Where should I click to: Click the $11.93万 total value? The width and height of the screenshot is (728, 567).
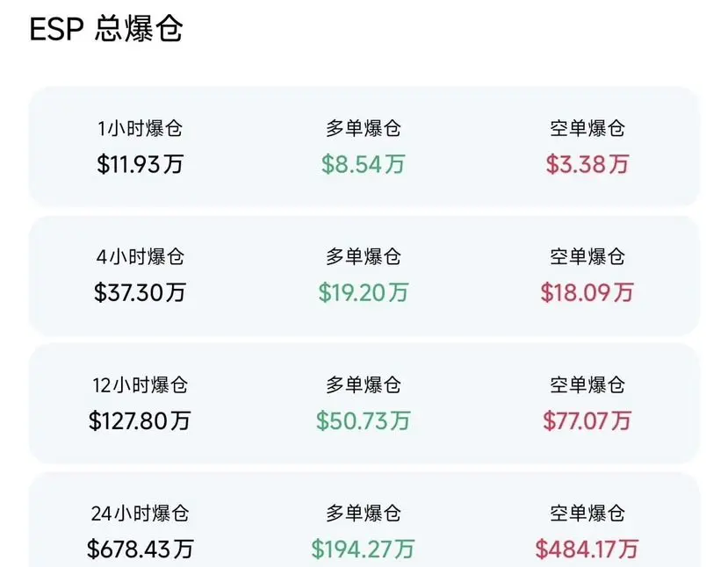140,164
